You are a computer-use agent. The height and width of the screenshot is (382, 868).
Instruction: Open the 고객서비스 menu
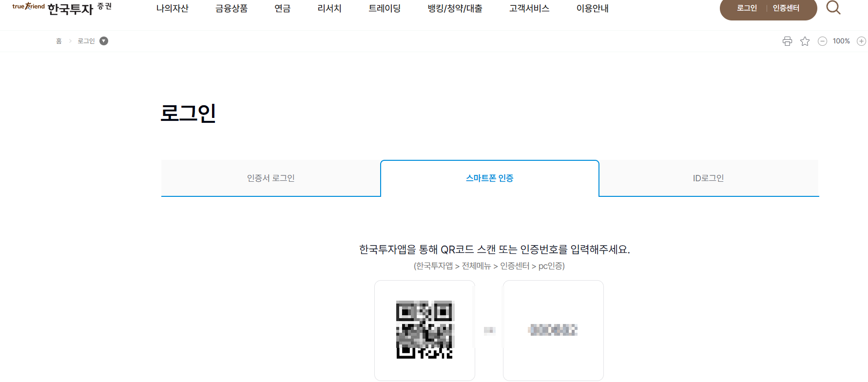click(x=529, y=8)
